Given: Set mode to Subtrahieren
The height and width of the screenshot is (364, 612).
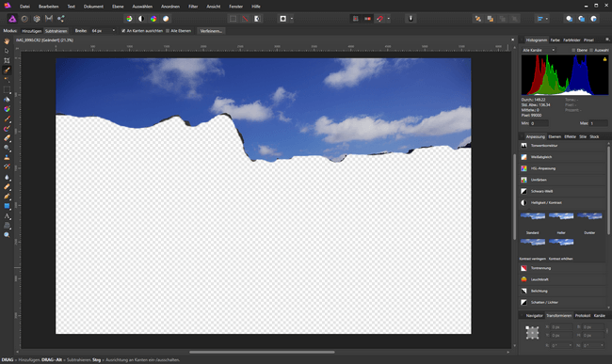Looking at the screenshot, I should (x=56, y=31).
